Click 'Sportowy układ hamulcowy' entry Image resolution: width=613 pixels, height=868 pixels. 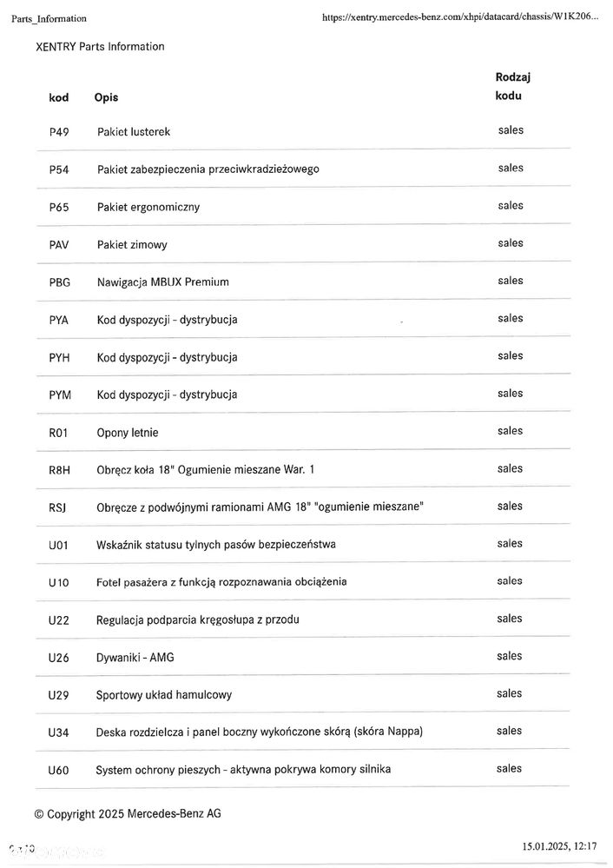(164, 695)
